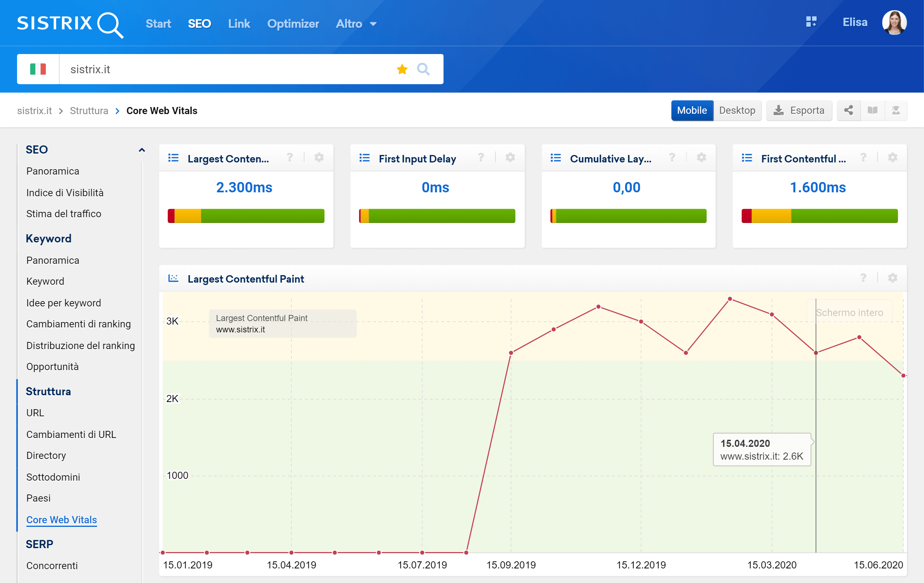Open the dashboard grid icon near Elisa
Viewport: 924px width, 583px height.
811,22
